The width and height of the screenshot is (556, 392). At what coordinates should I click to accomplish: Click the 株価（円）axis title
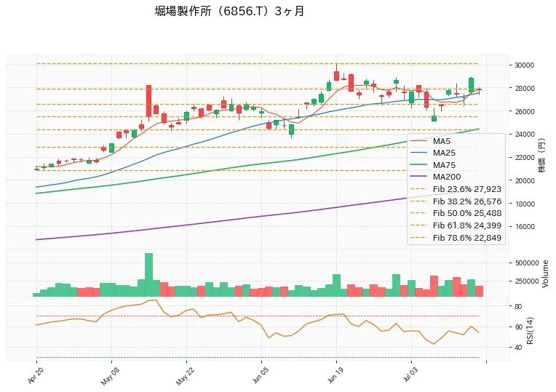tap(542, 155)
